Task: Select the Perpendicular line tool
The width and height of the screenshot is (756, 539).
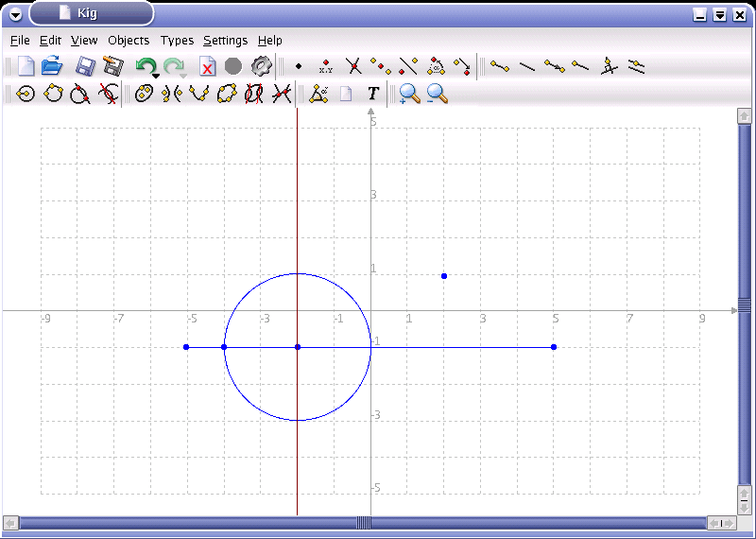Action: (x=609, y=66)
